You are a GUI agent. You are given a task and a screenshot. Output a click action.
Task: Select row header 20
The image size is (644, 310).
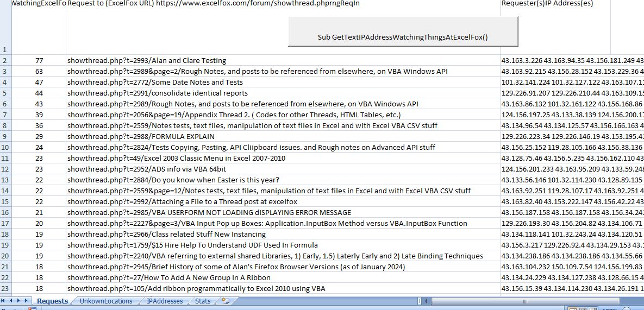[x=5, y=256]
